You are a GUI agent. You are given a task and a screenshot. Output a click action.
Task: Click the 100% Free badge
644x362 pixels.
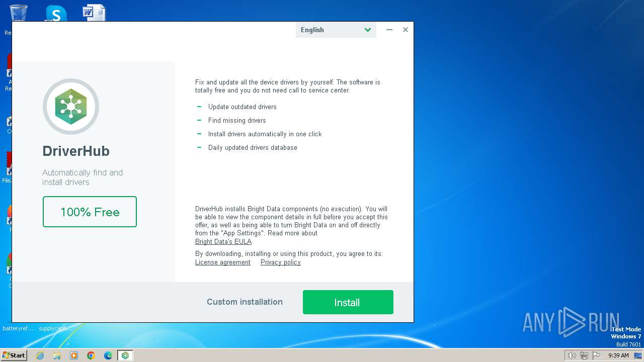tap(90, 212)
